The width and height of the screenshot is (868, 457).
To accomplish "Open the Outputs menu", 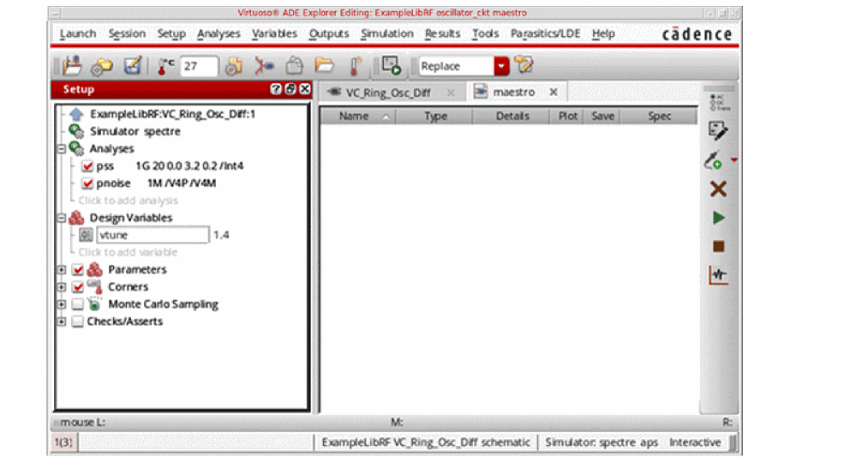I will [329, 33].
